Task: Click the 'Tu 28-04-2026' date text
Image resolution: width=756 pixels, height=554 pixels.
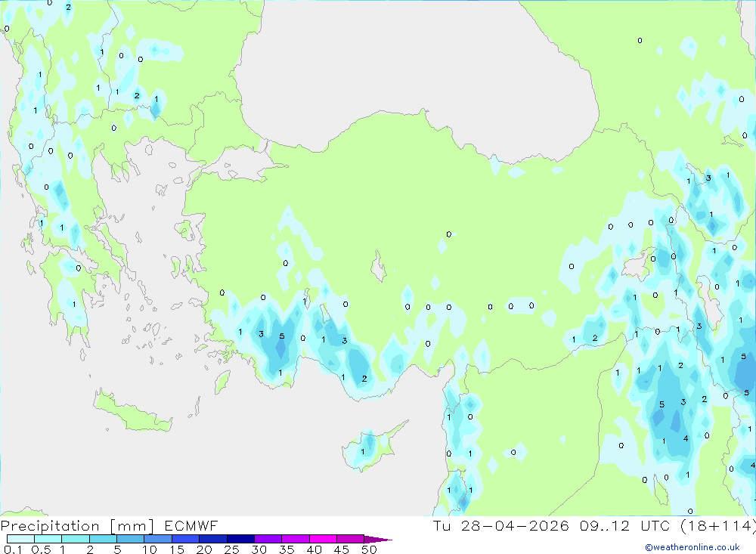Action: click(500, 525)
